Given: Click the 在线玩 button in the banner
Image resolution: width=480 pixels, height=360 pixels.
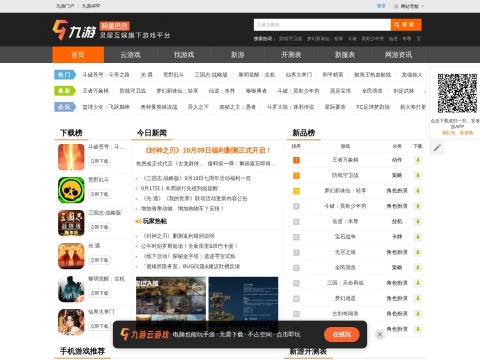Looking at the screenshot, I should point(342,334).
